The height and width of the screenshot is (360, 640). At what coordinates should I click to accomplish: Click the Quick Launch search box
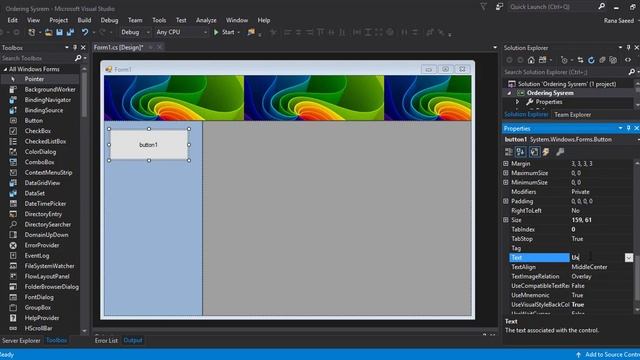click(x=551, y=7)
